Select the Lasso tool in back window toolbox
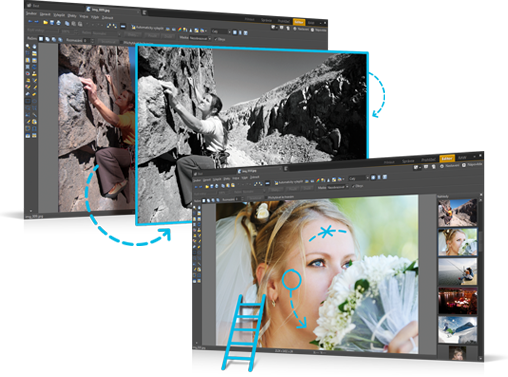508x377 pixels. [28, 108]
